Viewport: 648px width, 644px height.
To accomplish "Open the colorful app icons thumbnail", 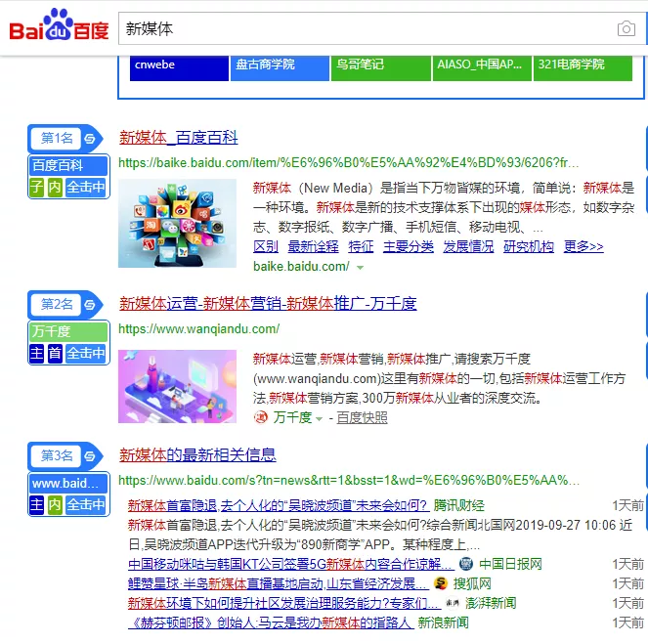I will [177, 223].
